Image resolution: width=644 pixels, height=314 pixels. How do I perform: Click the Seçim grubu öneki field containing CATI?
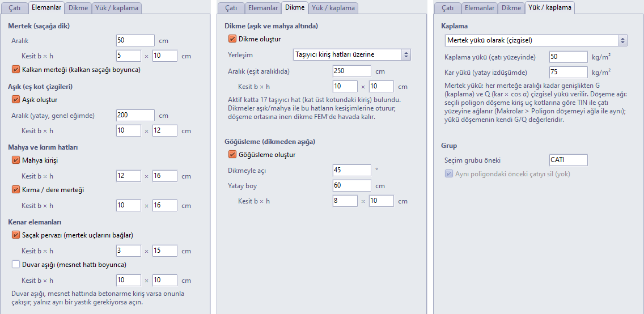click(x=569, y=160)
